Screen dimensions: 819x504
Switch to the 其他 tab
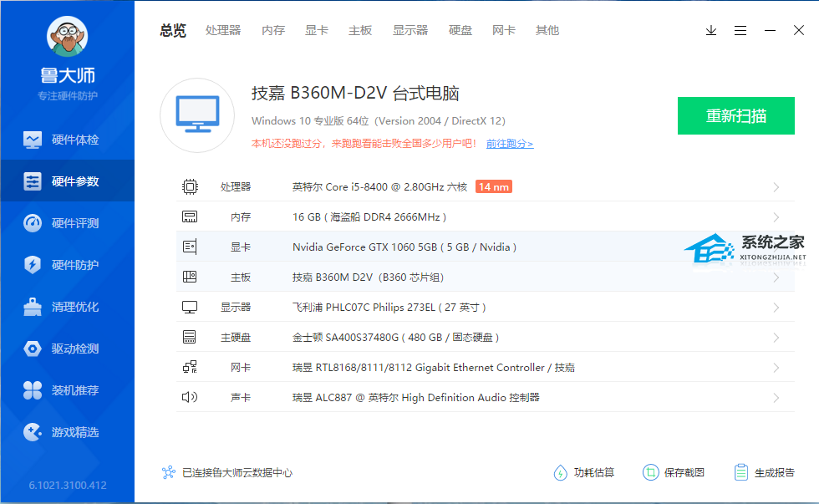pos(547,30)
